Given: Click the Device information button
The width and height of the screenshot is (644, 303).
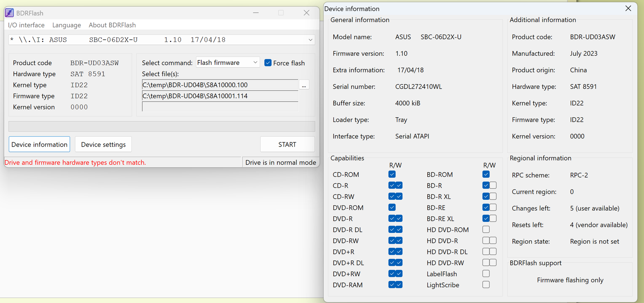Looking at the screenshot, I should point(39,144).
